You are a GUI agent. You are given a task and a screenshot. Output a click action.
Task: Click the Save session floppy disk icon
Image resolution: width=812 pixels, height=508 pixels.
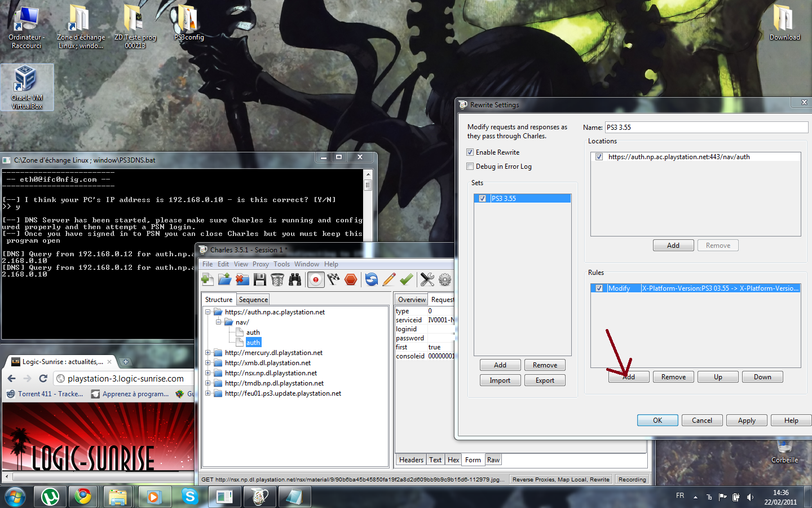[259, 279]
